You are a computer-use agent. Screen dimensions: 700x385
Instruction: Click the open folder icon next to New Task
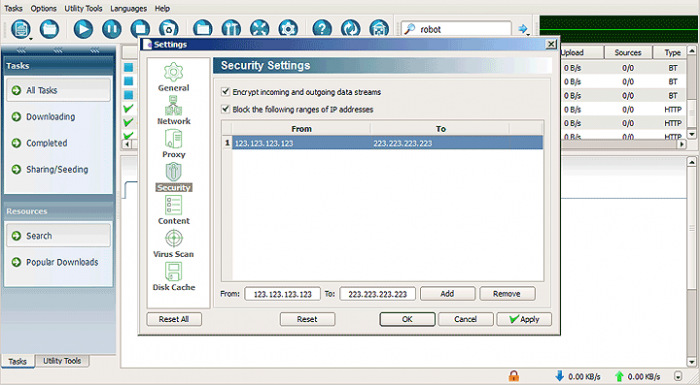click(49, 29)
